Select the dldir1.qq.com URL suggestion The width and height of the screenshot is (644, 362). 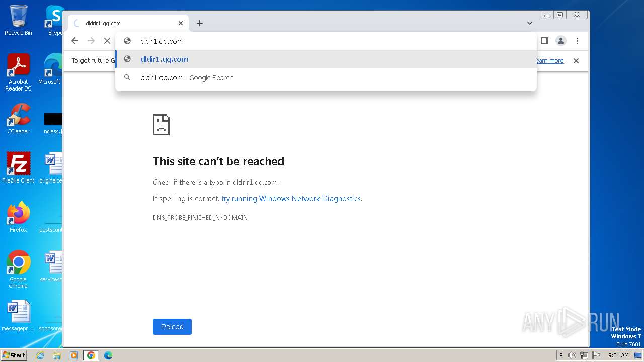tap(326, 59)
